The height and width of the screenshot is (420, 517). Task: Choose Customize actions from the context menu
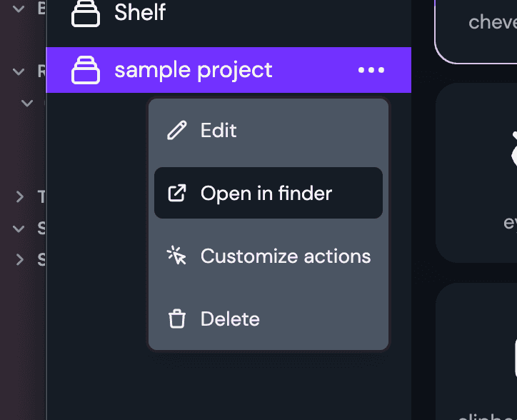[x=286, y=256]
